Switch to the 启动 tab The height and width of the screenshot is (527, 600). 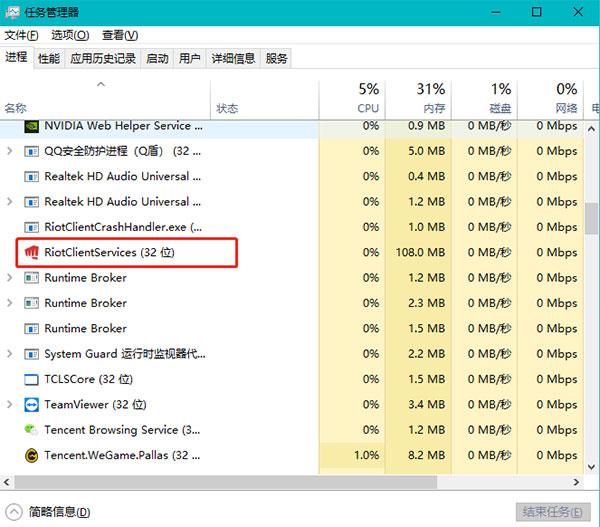157,59
